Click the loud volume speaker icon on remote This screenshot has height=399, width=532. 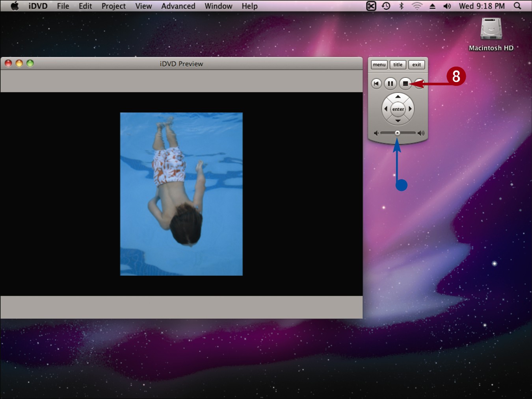[421, 133]
